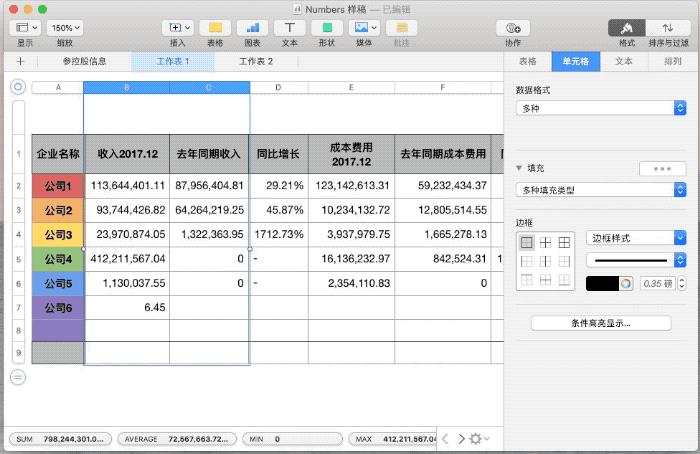Screen dimensions: 700x454
Task: Click the black border color swatch
Action: click(602, 283)
